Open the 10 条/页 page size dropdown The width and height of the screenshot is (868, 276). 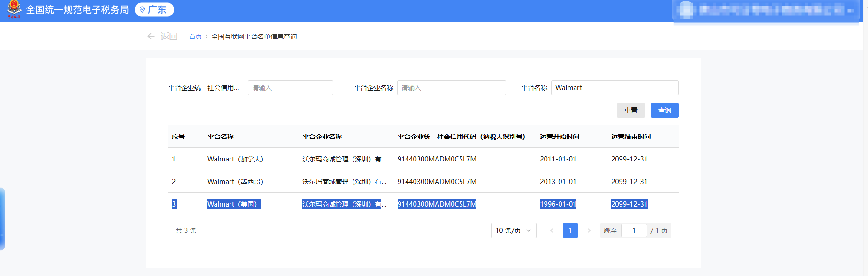(513, 230)
